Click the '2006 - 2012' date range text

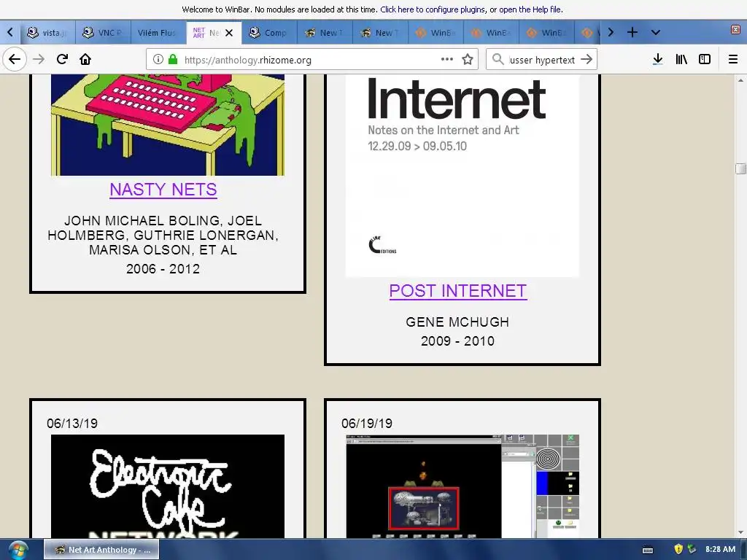(x=163, y=268)
